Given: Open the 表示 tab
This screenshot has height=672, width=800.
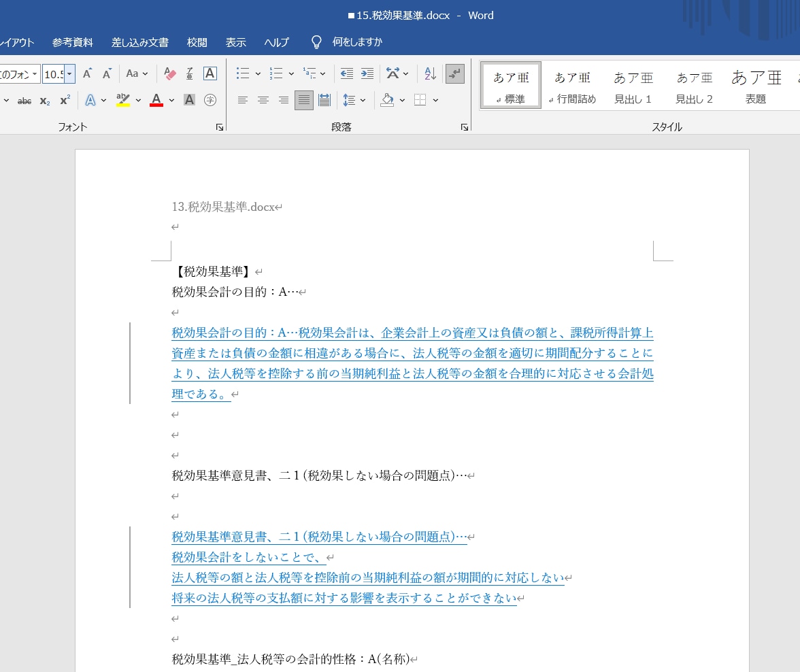Looking at the screenshot, I should click(235, 42).
